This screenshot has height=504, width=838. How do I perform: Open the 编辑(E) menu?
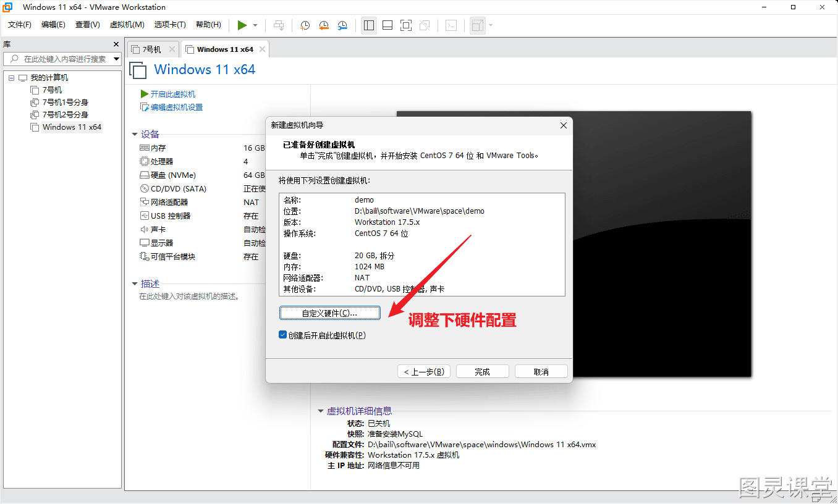click(x=53, y=25)
